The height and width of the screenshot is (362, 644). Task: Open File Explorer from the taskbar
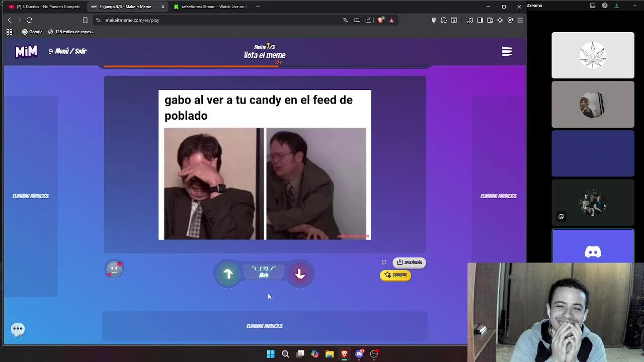tap(330, 354)
